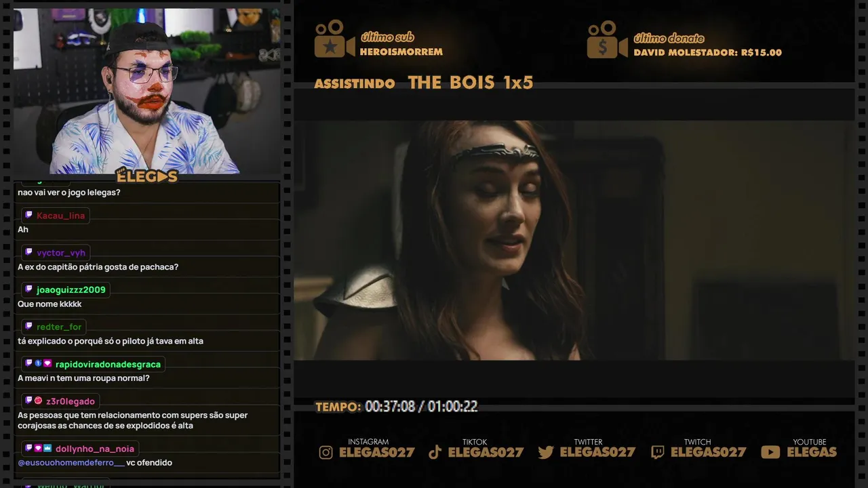Click the Instagram logo icon
This screenshot has height=488, width=868.
pos(326,452)
